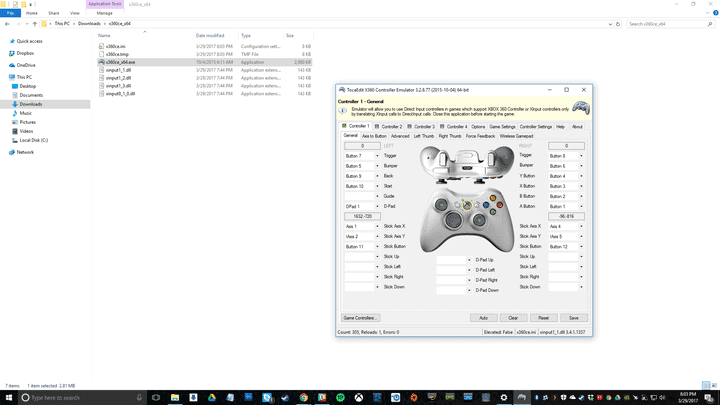Click the search magnifier in the Explorer search box
The height and width of the screenshot is (405, 720).
[x=710, y=24]
